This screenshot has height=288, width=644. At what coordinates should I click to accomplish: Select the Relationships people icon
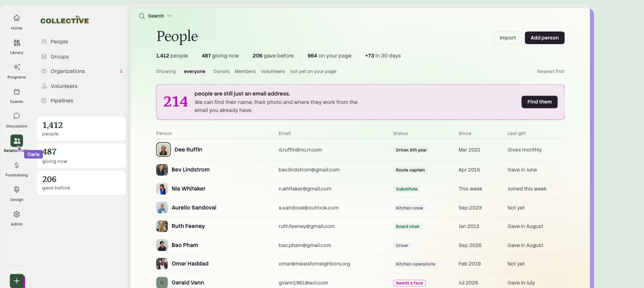(x=16, y=141)
